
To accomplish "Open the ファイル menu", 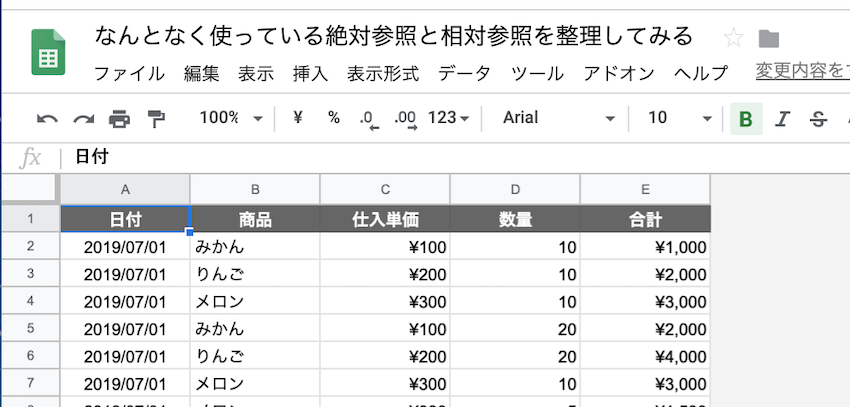I will tap(129, 73).
